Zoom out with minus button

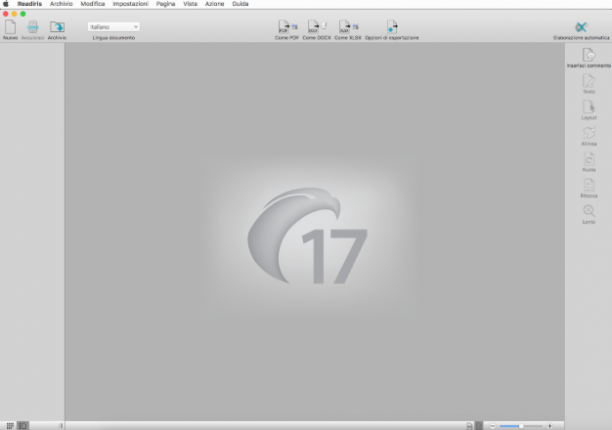pyautogui.click(x=493, y=426)
